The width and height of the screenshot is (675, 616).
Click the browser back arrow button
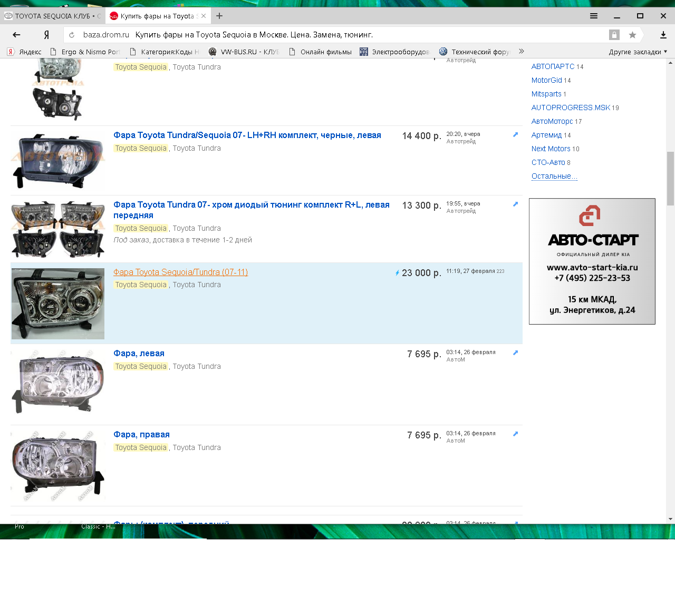16,35
